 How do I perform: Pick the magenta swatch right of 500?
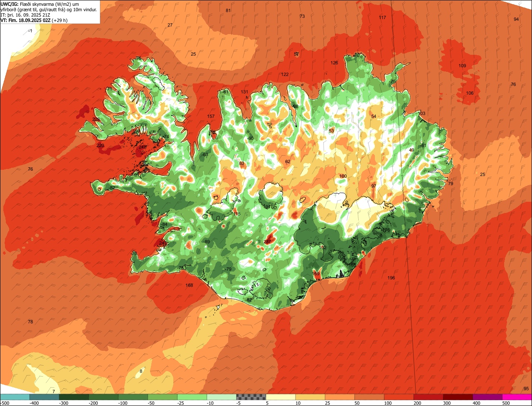[x=517, y=397]
